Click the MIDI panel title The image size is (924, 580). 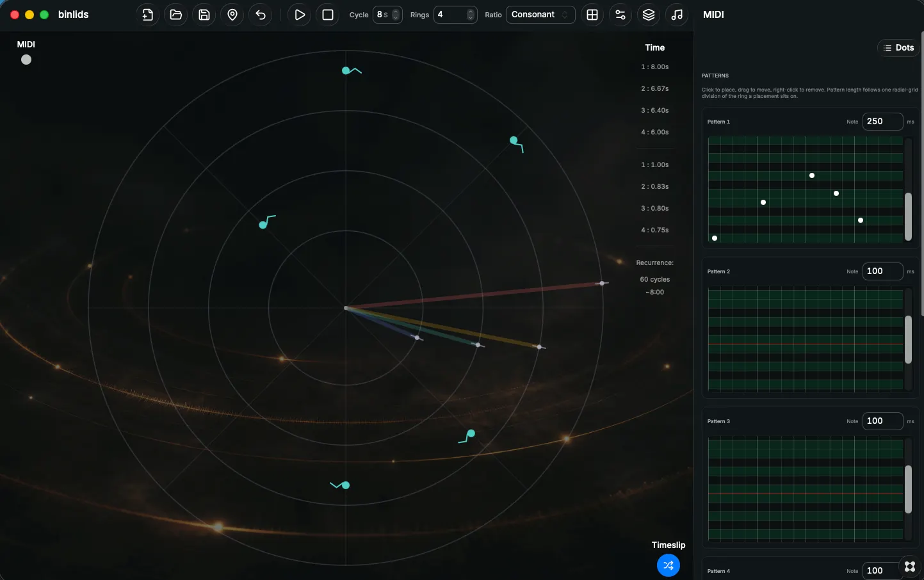point(713,15)
